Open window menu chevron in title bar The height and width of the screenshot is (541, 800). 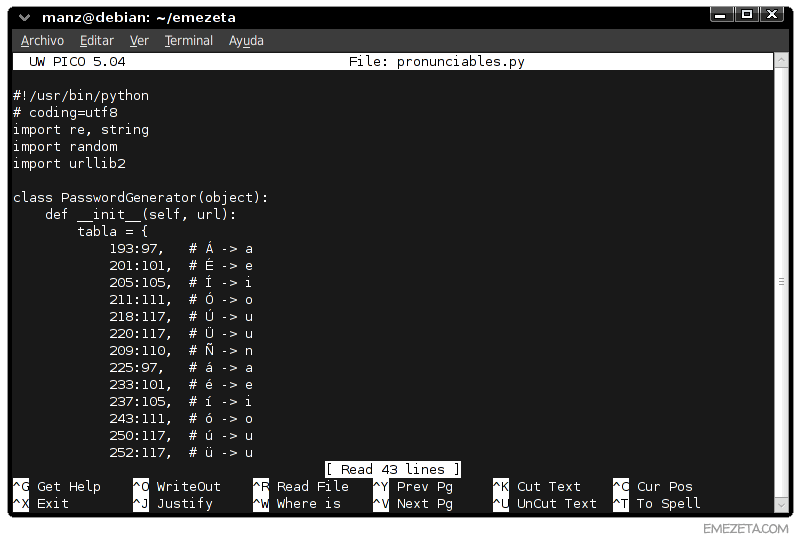24,18
